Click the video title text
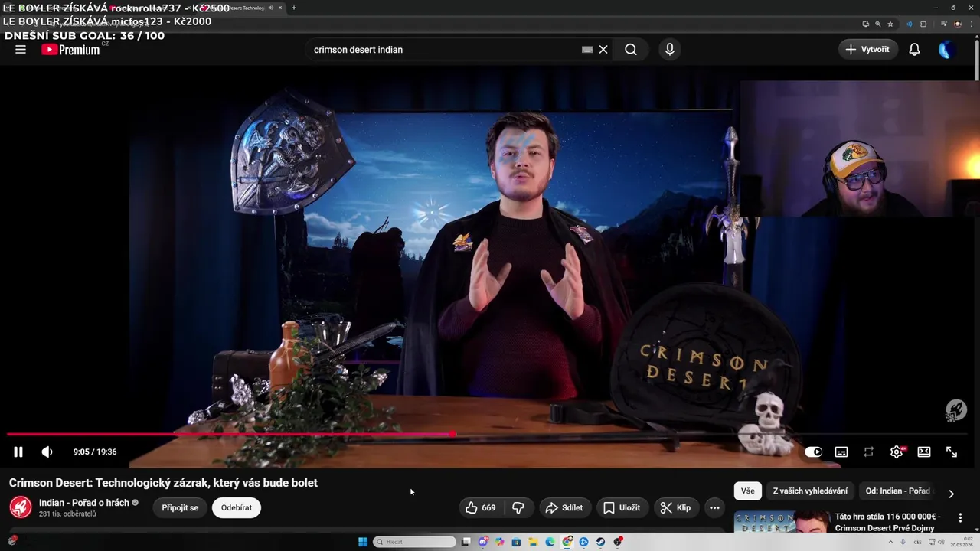This screenshot has width=980, height=551. coord(163,483)
